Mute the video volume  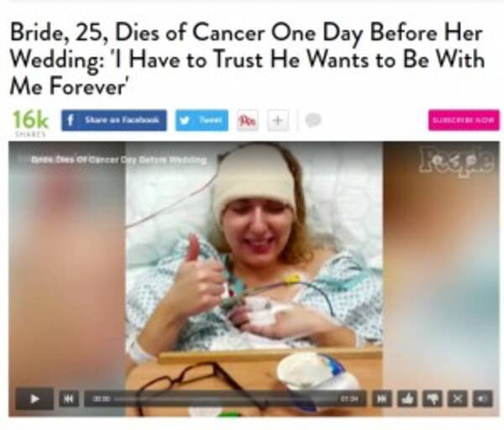(x=483, y=399)
